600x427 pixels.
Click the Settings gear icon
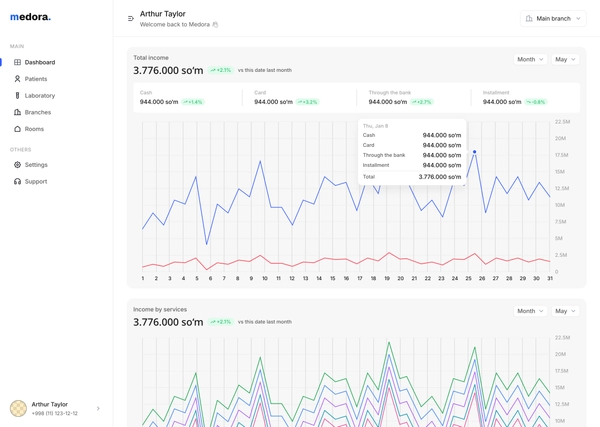coord(17,165)
